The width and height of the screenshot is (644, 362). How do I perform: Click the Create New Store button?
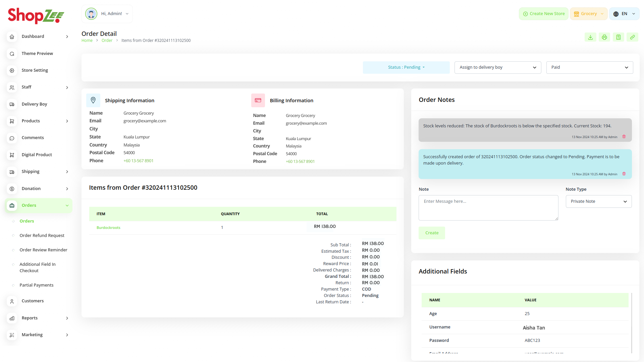(543, 14)
